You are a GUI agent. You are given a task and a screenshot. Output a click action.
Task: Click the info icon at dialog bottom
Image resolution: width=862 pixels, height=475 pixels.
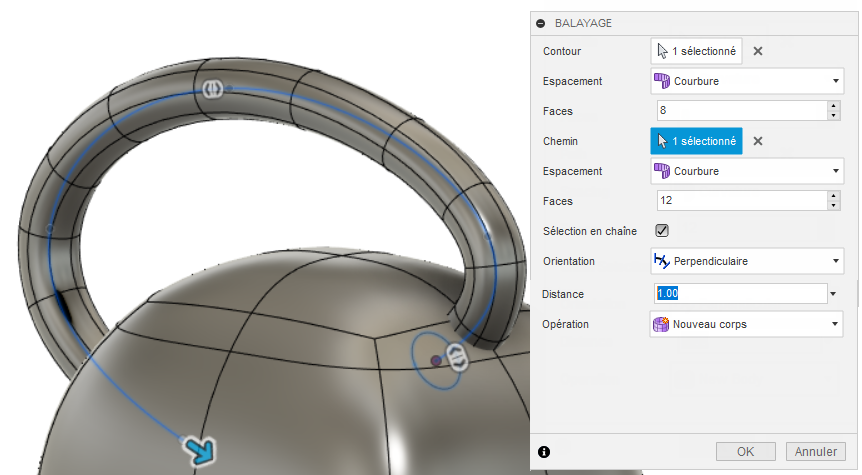coord(544,452)
